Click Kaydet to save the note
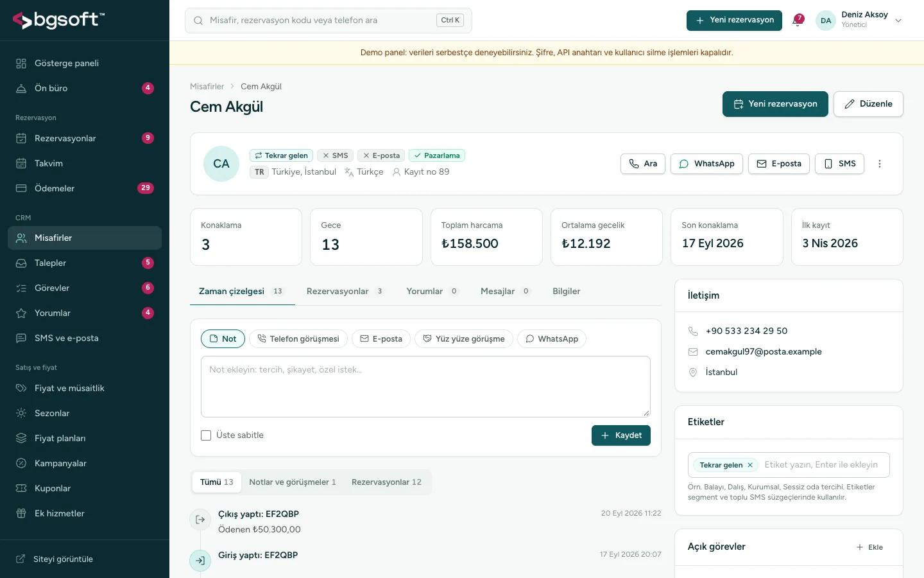This screenshot has width=924, height=578. 621,435
